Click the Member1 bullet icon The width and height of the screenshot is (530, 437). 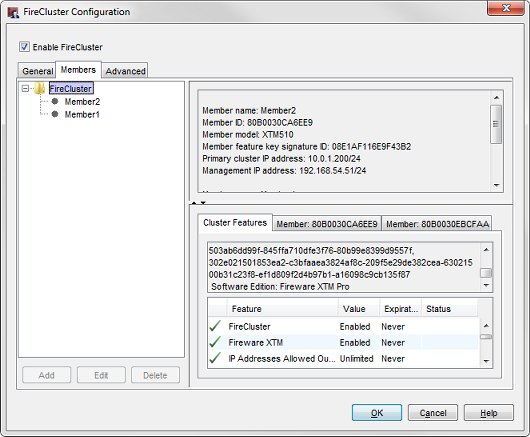tap(55, 114)
